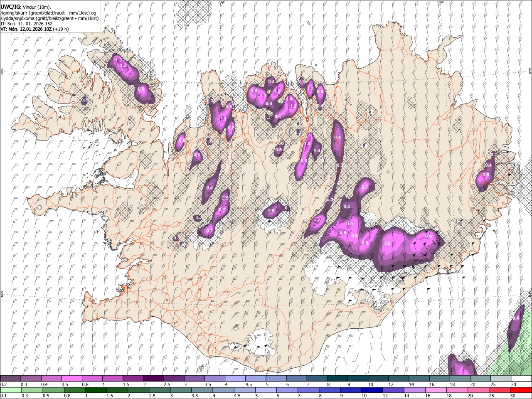The width and height of the screenshot is (532, 399).
Task: Select the line "rigning/skúrir (grænt/blátt/rautt - mm/1klst) og"
Action: pyautogui.click(x=49, y=12)
